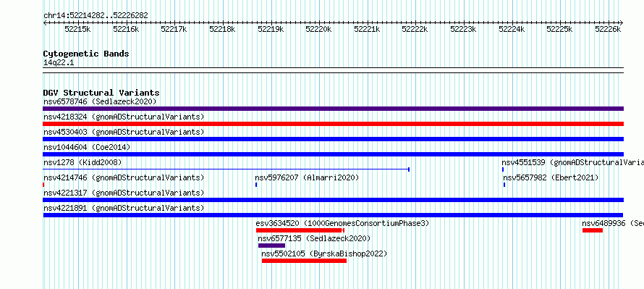This screenshot has height=289, width=644.
Task: Click the 14q22.1 cytogenetic band line
Action: (x=333, y=70)
